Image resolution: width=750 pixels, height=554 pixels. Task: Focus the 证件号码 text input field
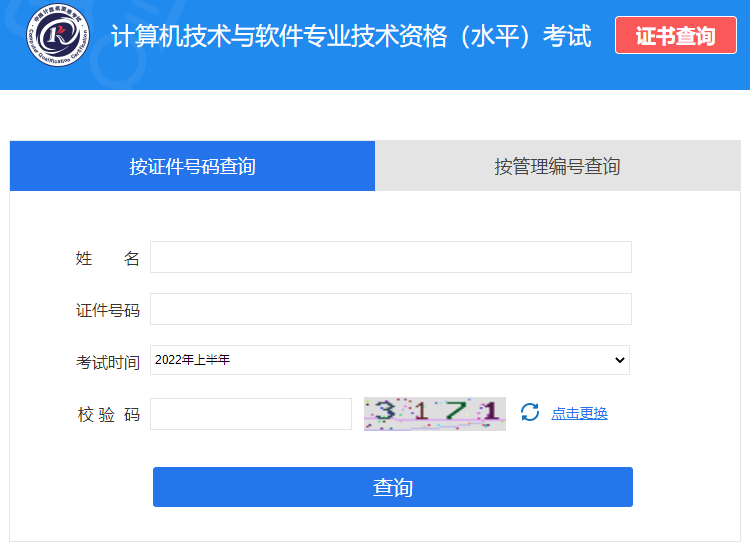tap(390, 309)
